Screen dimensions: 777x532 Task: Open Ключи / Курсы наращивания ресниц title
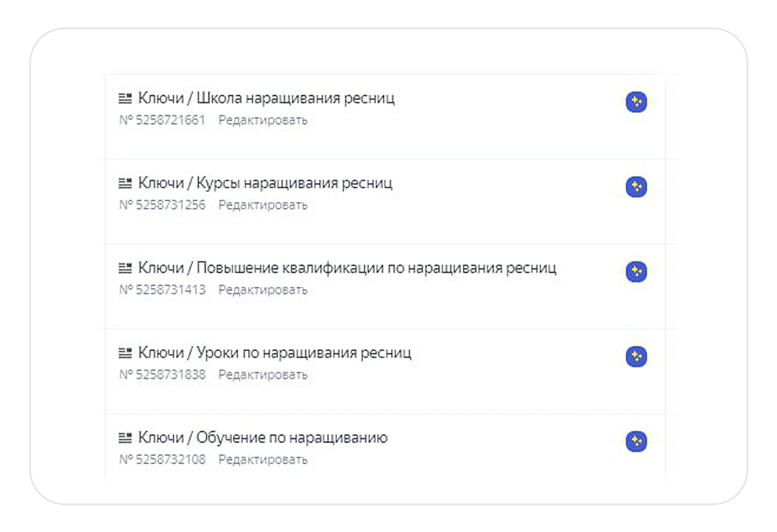click(x=265, y=183)
